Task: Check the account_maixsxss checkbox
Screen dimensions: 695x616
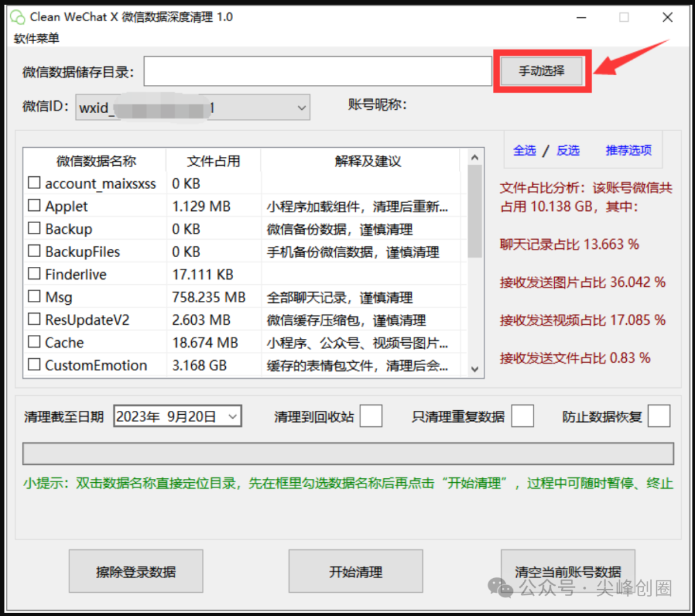Action: point(34,183)
